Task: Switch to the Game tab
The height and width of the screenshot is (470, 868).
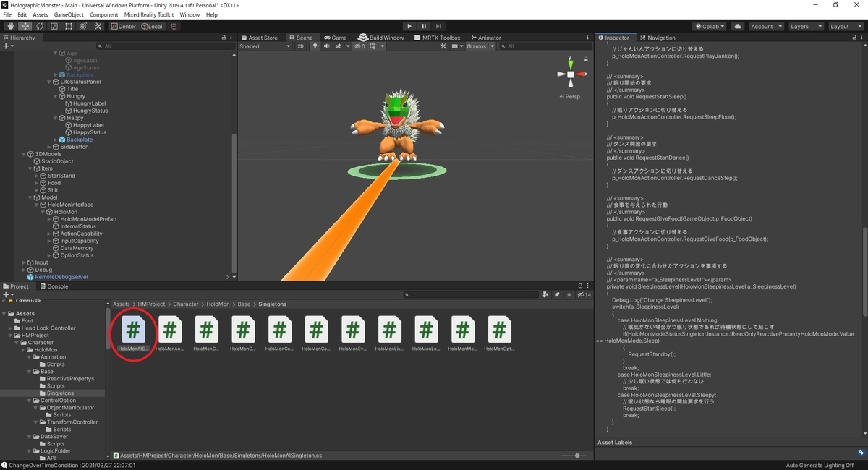Action: [x=336, y=37]
